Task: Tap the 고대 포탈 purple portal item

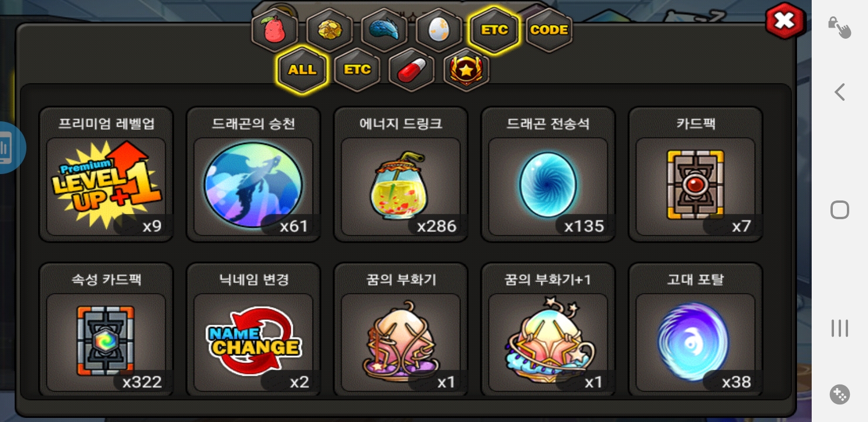Action: (696, 330)
